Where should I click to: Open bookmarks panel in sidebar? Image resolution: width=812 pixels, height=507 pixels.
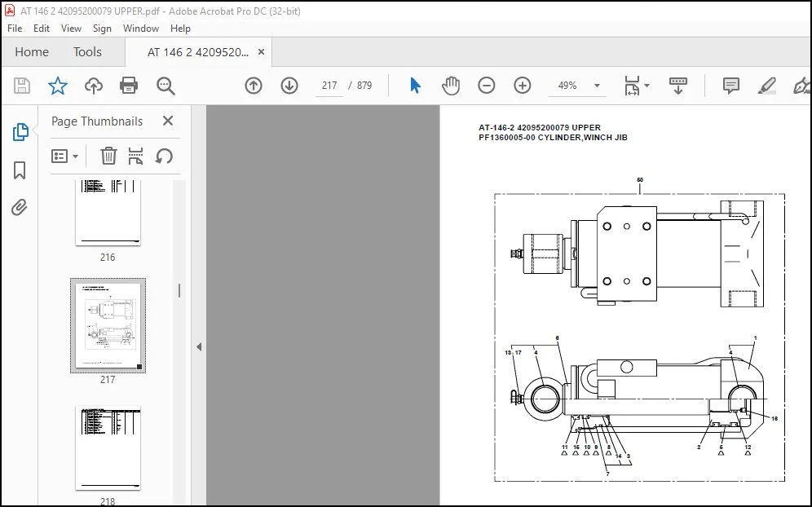[20, 170]
